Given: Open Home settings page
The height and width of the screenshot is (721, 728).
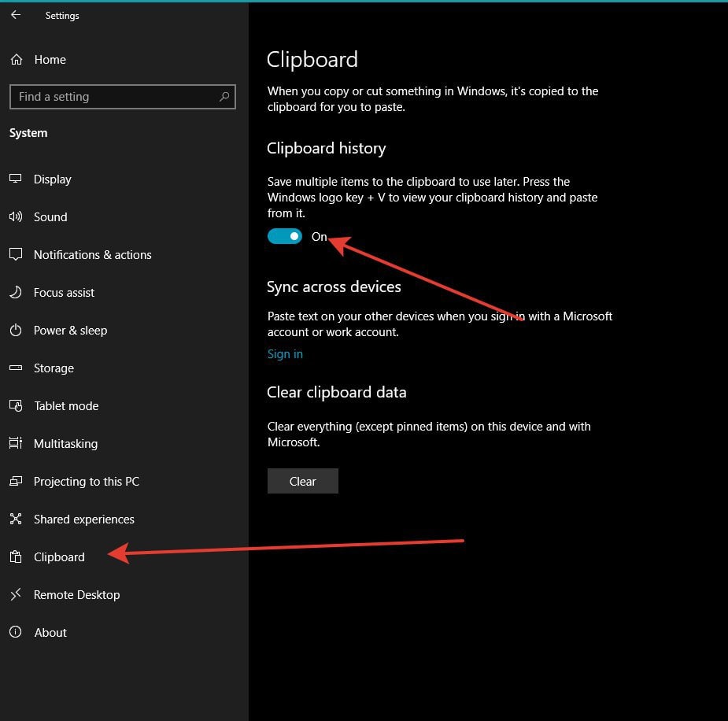Looking at the screenshot, I should [x=50, y=59].
